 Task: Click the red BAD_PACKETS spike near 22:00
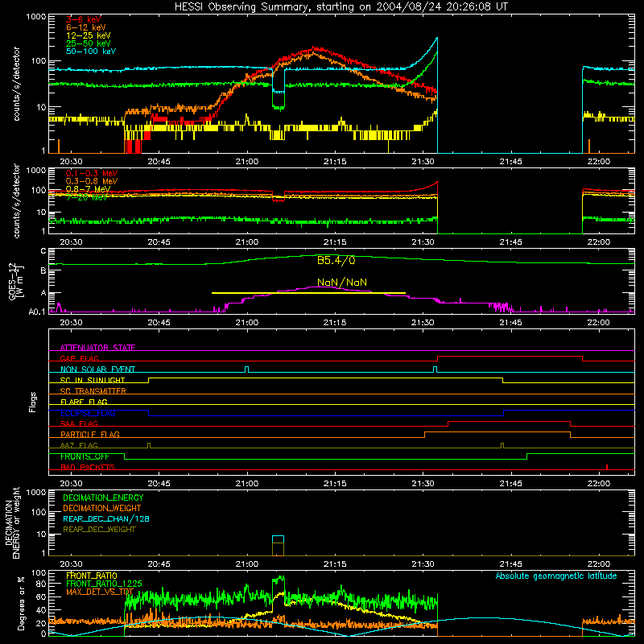607,467
